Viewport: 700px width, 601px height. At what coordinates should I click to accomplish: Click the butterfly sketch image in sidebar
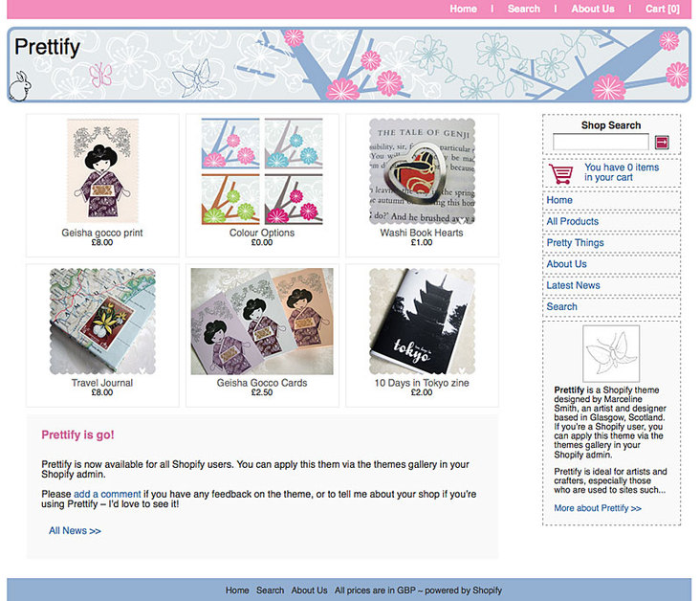click(611, 353)
